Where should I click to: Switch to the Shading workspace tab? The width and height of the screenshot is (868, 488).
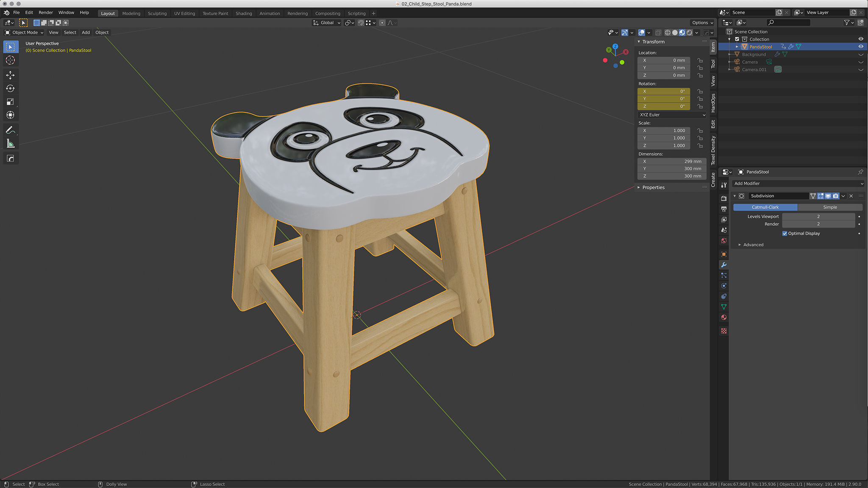click(244, 13)
